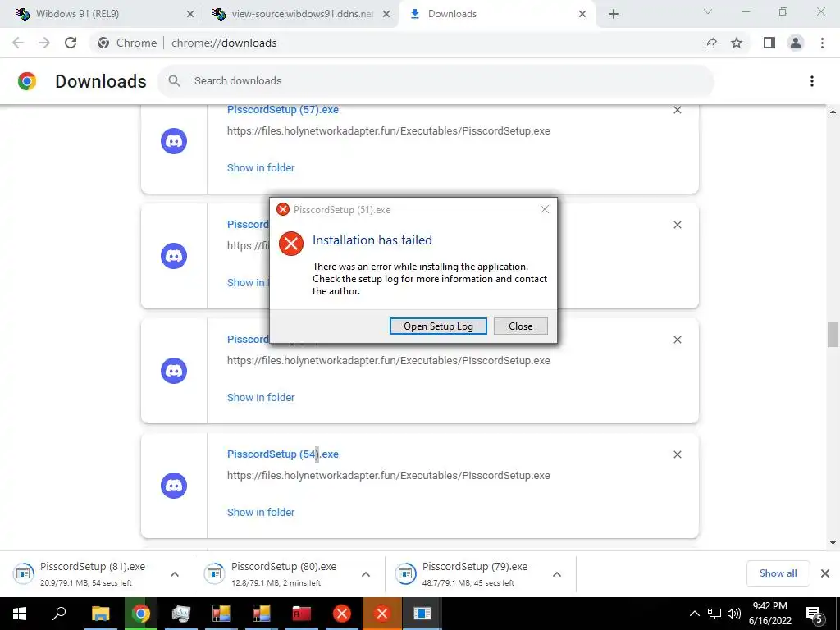This screenshot has height=630, width=840.
Task: Share this page via the share icon
Action: tap(710, 43)
